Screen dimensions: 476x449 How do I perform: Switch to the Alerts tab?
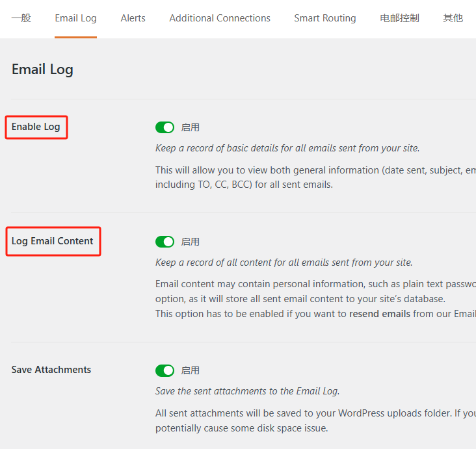click(x=133, y=18)
